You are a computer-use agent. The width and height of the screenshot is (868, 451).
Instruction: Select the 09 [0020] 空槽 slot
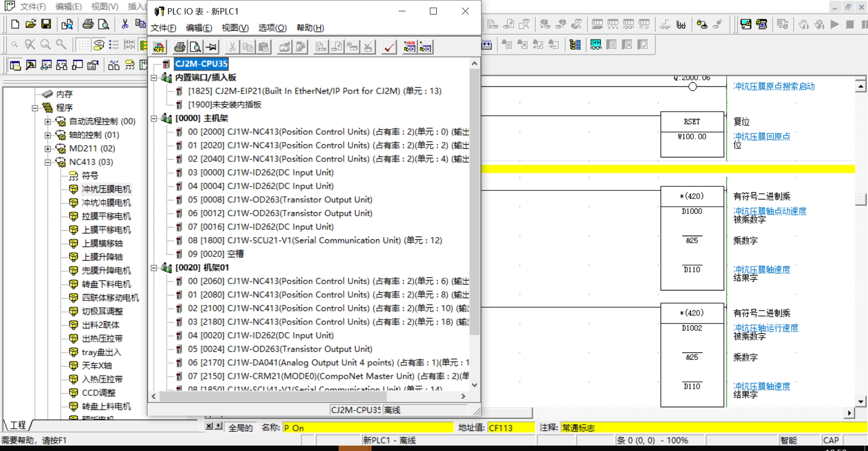tap(216, 254)
